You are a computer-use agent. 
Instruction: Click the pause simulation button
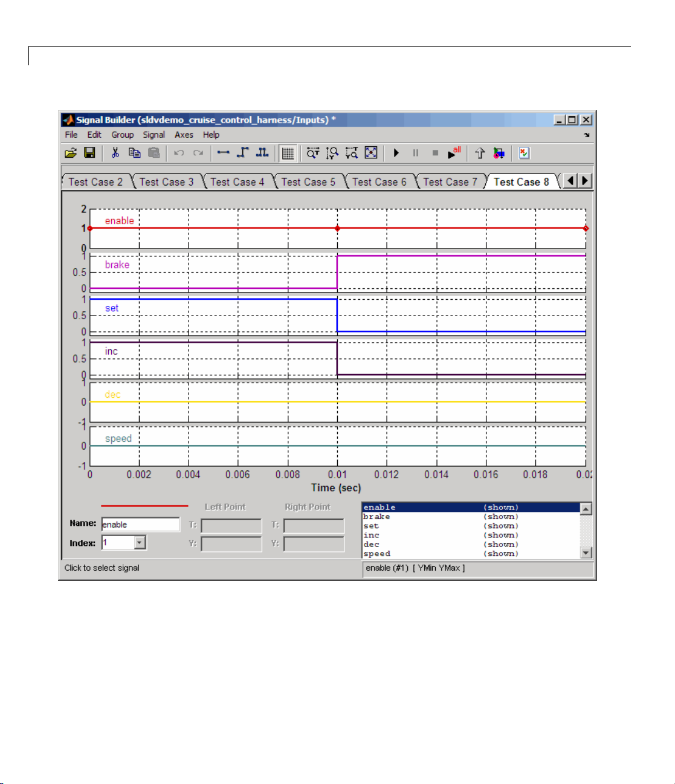pos(416,153)
